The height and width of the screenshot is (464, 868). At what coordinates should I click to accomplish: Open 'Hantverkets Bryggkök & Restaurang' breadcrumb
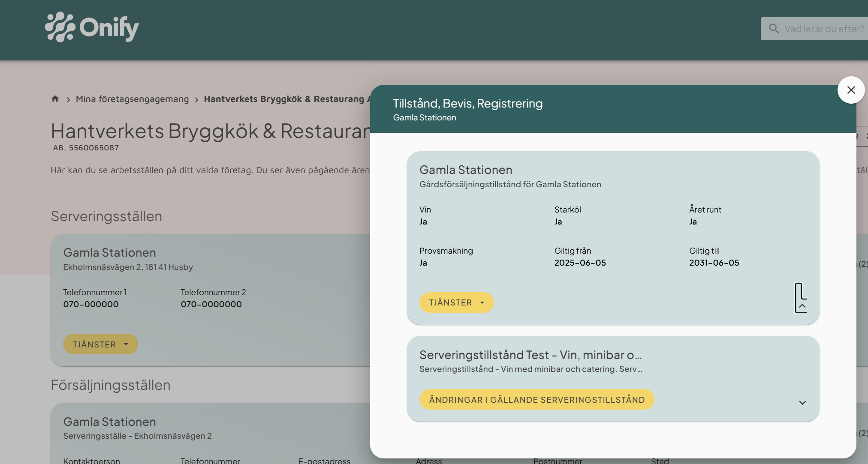pyautogui.click(x=284, y=99)
